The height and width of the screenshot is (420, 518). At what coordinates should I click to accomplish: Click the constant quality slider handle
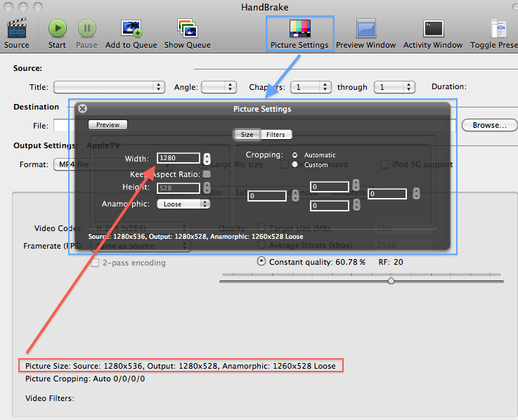tap(391, 281)
